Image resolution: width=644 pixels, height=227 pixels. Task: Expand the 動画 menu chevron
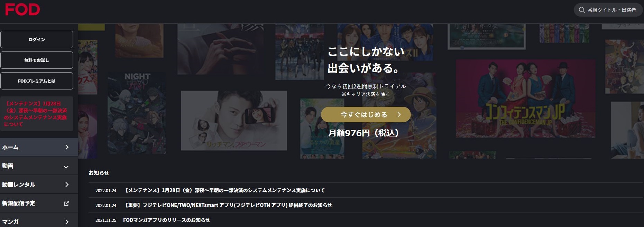tap(66, 167)
